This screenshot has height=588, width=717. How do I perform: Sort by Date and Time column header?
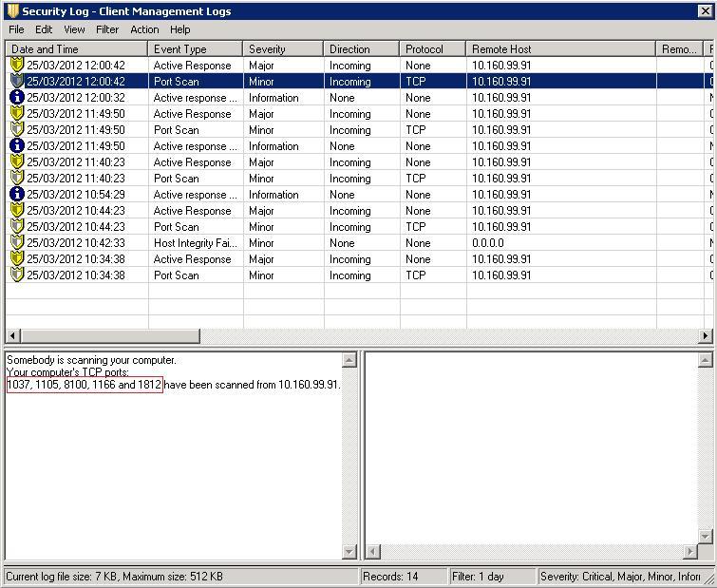[x=76, y=49]
